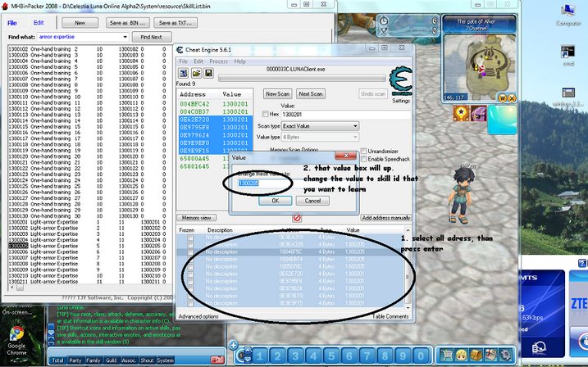Screen dimensions: 588x367
Task: Click hotbar slot 5
Action: pyautogui.click(x=331, y=356)
